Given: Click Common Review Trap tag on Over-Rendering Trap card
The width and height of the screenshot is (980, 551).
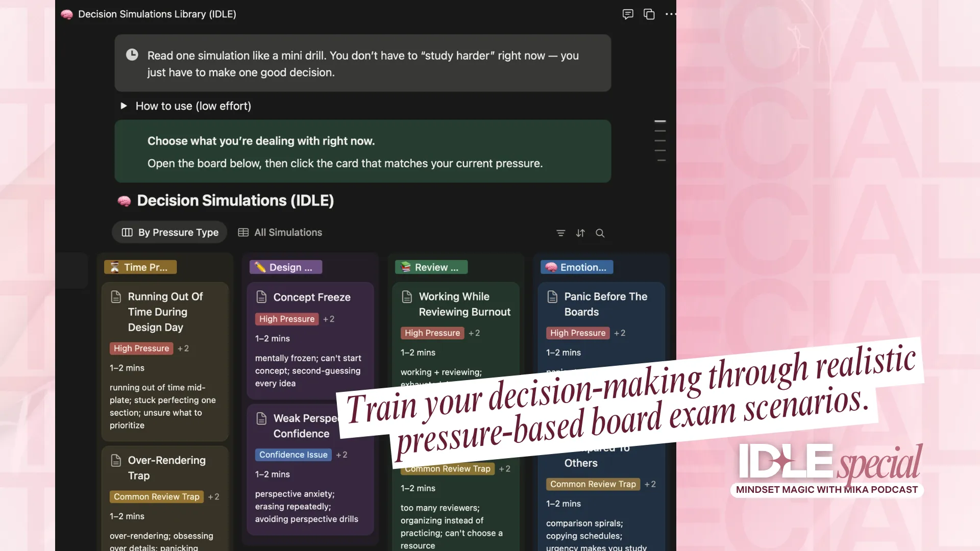Looking at the screenshot, I should [x=157, y=497].
